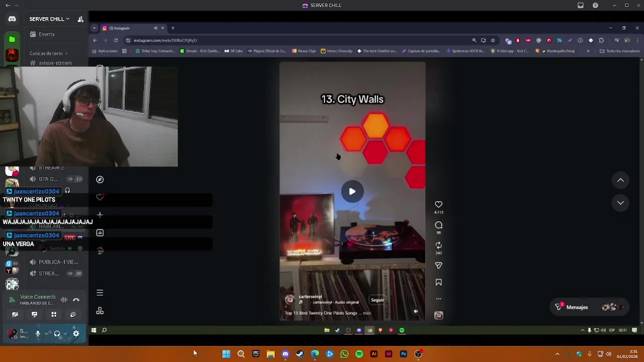644x362 pixels.
Task: Go to Discord direct messages home icon
Action: pos(12,19)
